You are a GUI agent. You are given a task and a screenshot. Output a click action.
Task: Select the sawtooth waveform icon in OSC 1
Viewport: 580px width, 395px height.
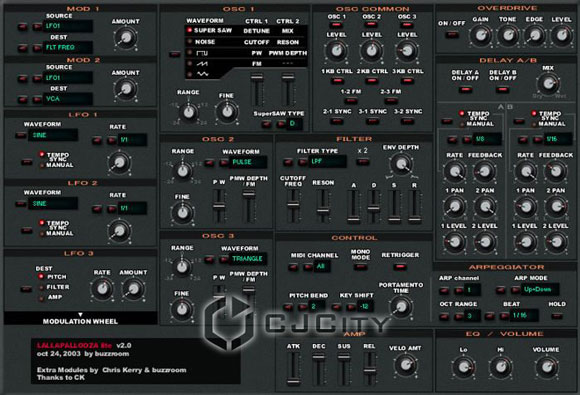[x=202, y=64]
